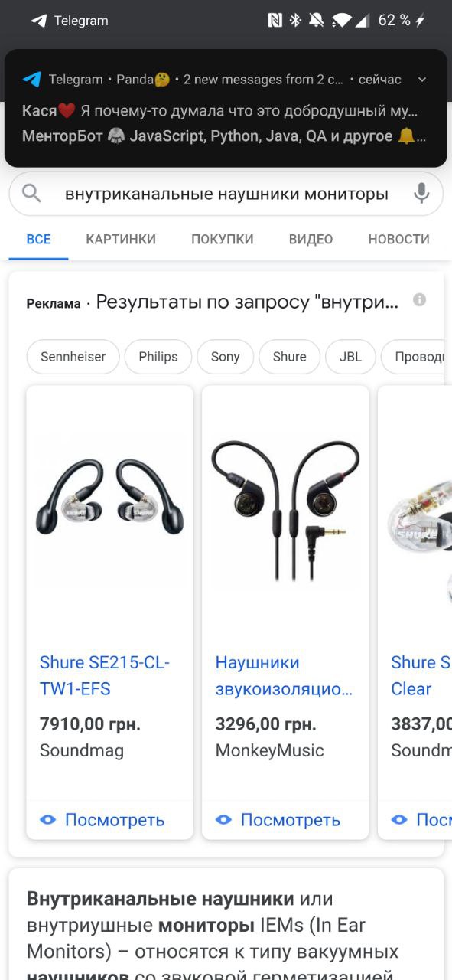The height and width of the screenshot is (980, 452).
Task: Tap the eye icon under the MonkeyMusic product
Action: pos(223,820)
